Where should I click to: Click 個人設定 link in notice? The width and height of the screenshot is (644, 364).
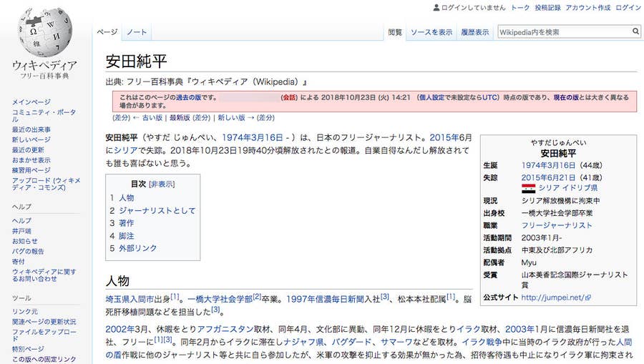[x=432, y=98]
